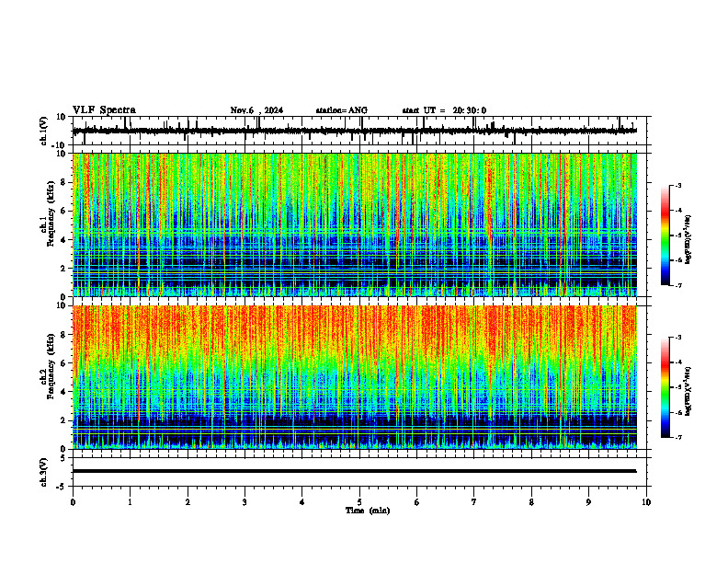Viewport: 728px width, 563px height.
Task: Select the "start UT = 20:30:0" header text
Action: [x=444, y=110]
